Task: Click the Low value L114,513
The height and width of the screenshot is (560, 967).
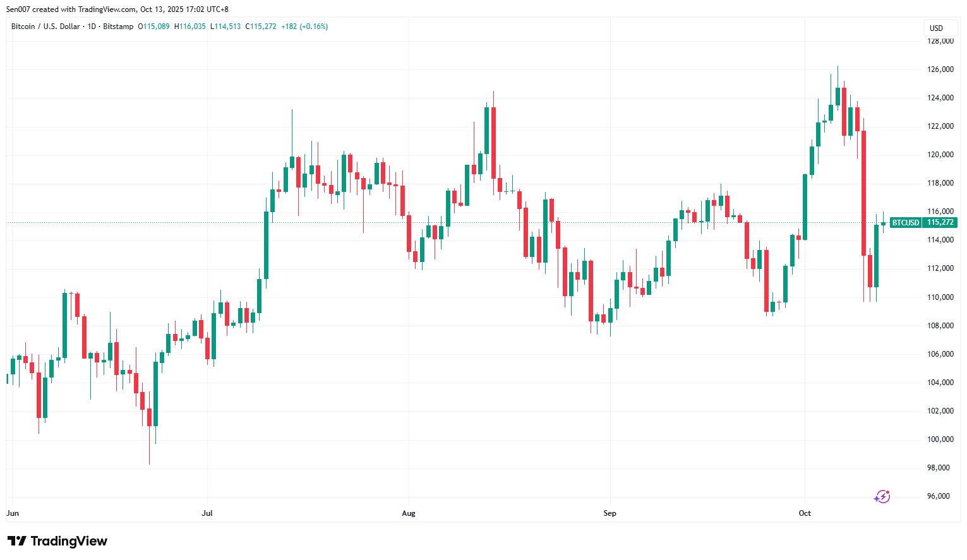Action: pos(225,27)
